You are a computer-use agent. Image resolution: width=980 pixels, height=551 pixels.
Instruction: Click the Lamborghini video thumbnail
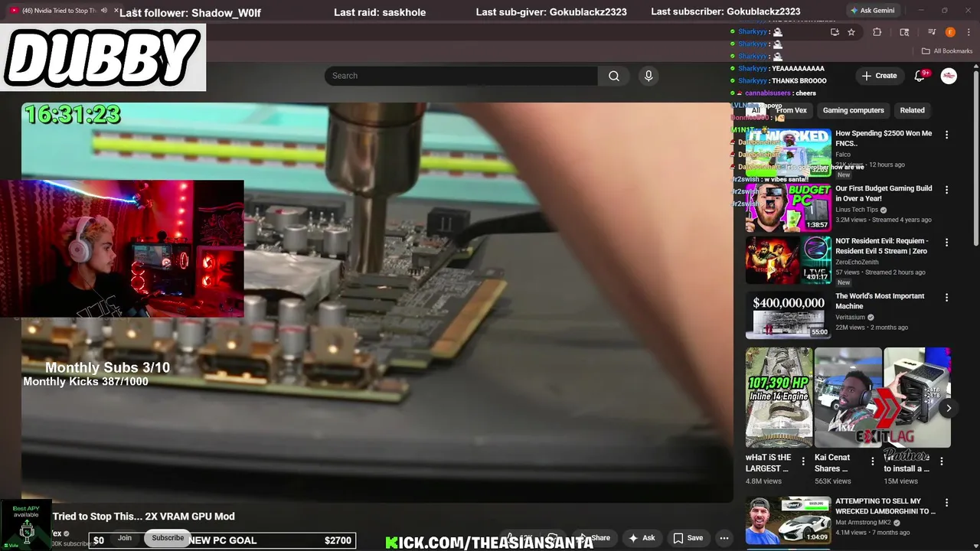point(788,520)
